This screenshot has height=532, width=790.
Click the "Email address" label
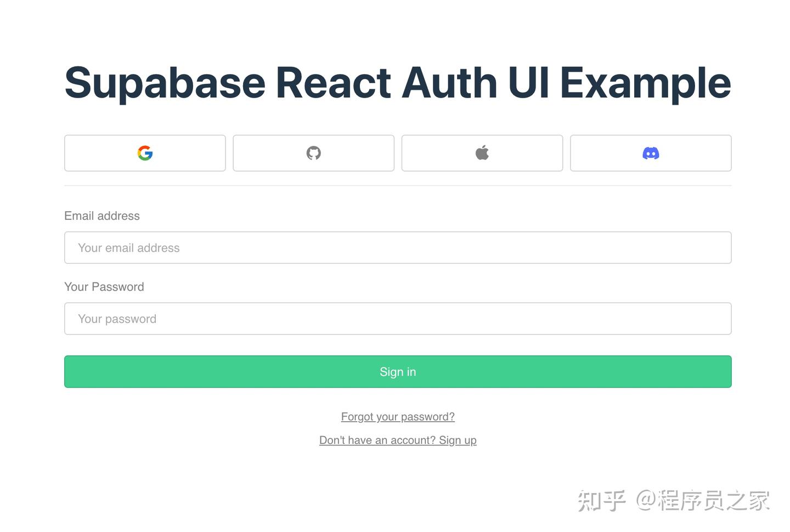[102, 216]
